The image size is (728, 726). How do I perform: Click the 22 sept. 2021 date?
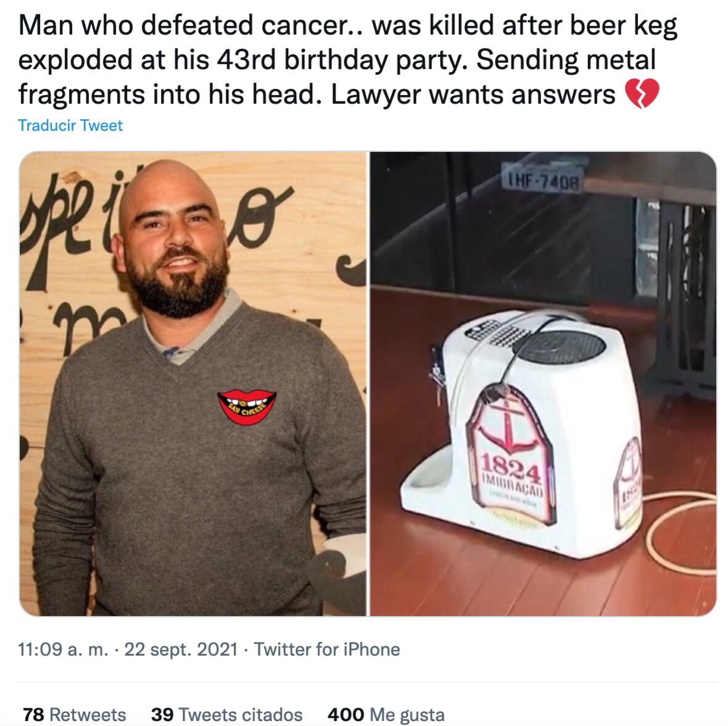point(181,649)
